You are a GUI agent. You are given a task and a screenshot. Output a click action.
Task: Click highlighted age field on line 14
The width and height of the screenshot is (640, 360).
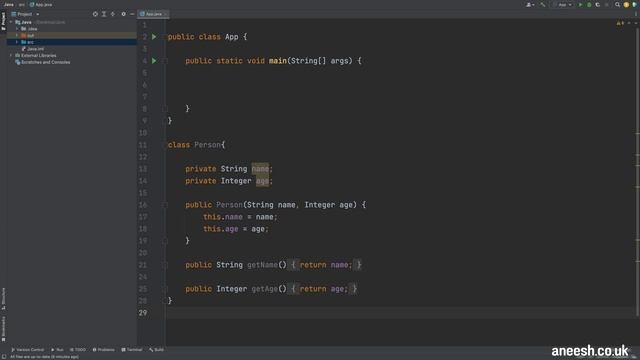tap(262, 181)
